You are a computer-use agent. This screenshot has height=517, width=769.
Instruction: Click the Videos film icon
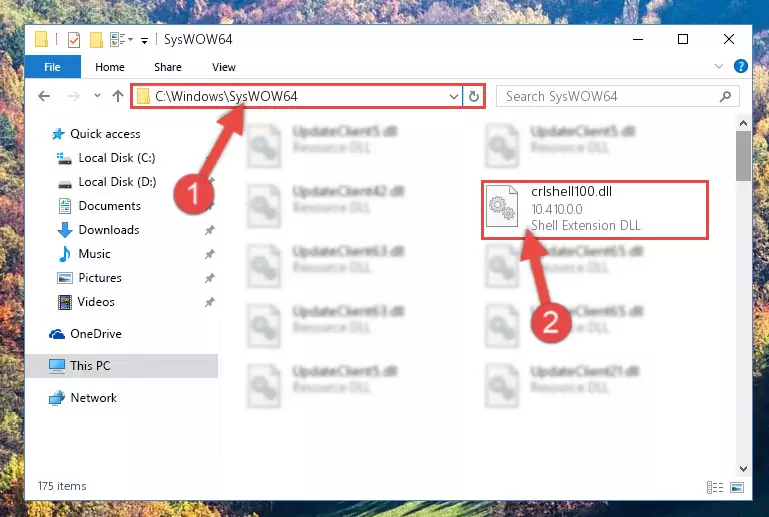(65, 302)
